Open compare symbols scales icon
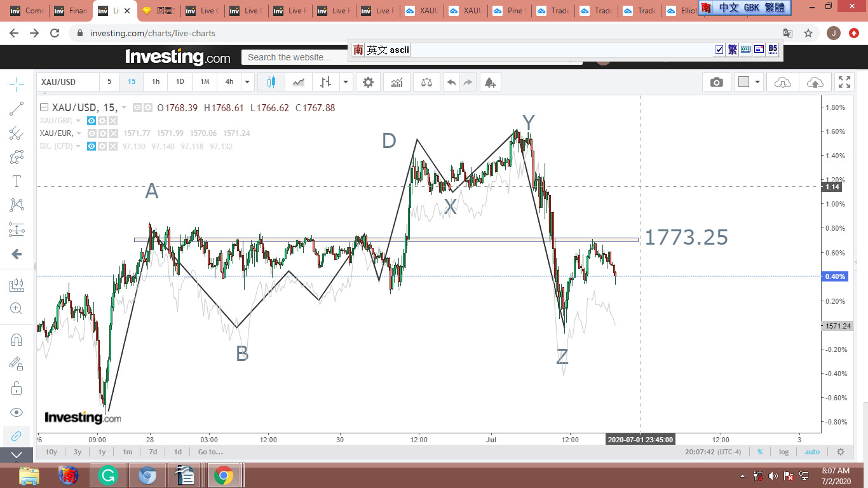868x488 pixels. pos(426,82)
